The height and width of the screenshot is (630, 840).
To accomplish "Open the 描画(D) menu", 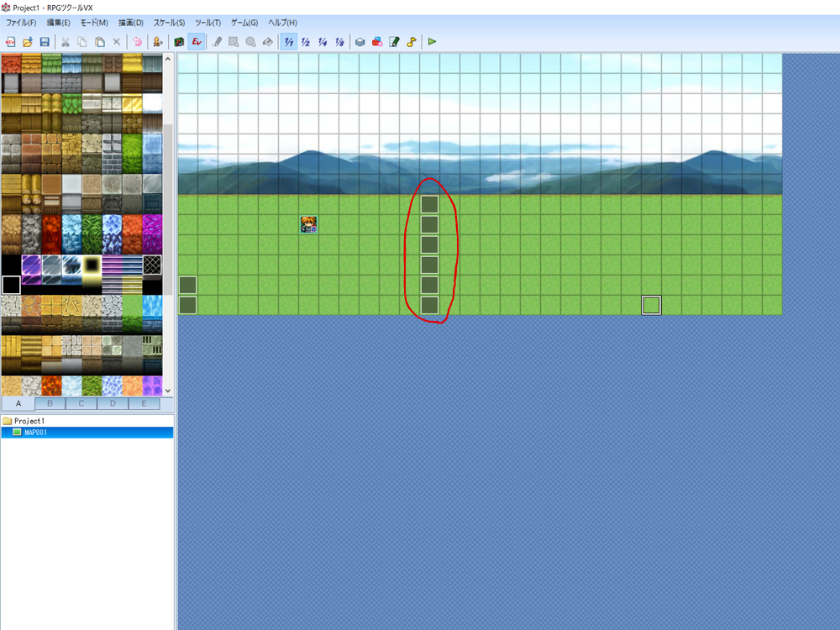I will (131, 23).
